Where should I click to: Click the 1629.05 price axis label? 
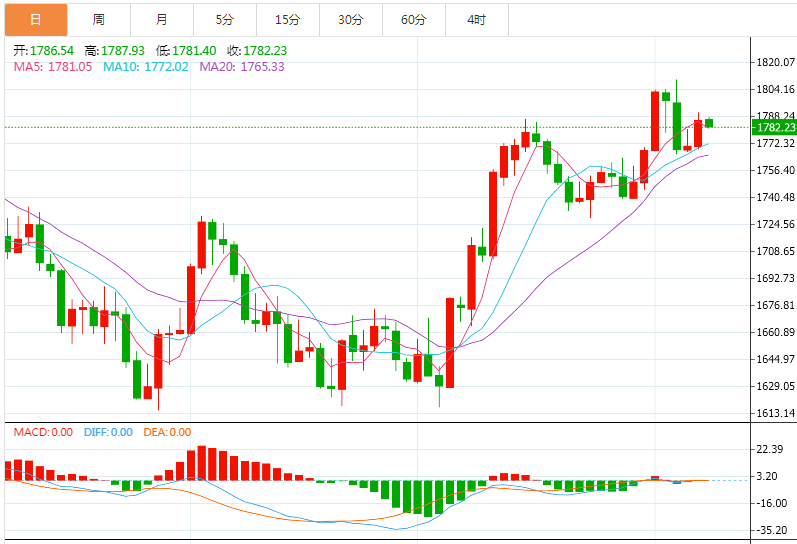click(x=776, y=386)
